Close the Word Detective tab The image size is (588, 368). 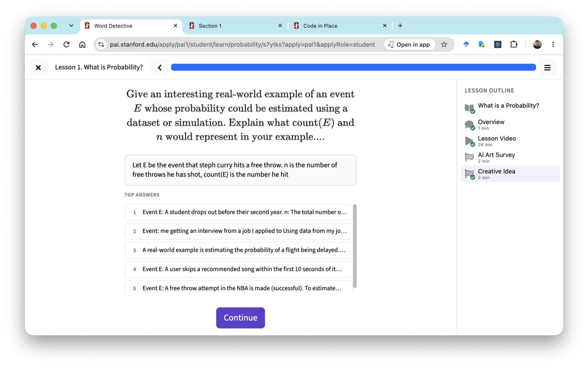click(176, 26)
